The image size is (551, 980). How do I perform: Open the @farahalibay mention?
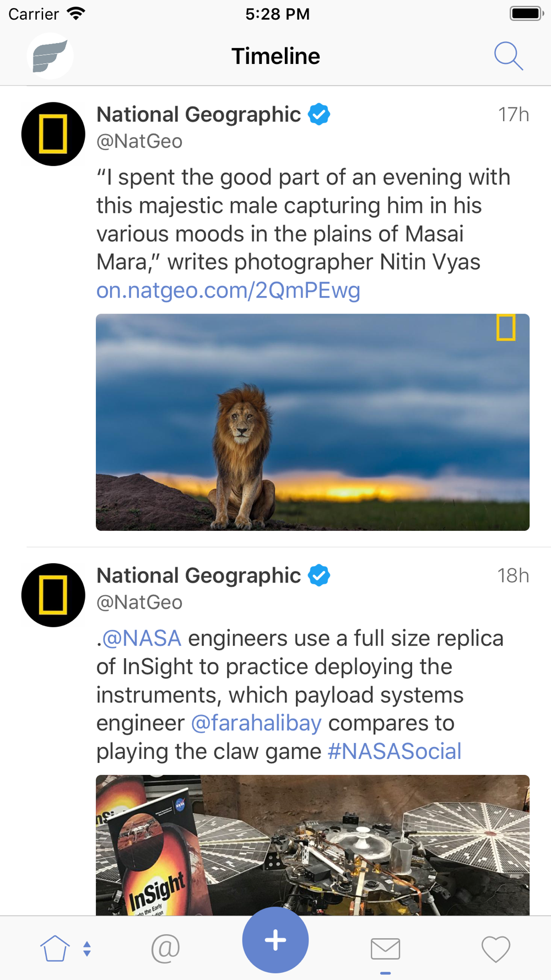pos(256,723)
